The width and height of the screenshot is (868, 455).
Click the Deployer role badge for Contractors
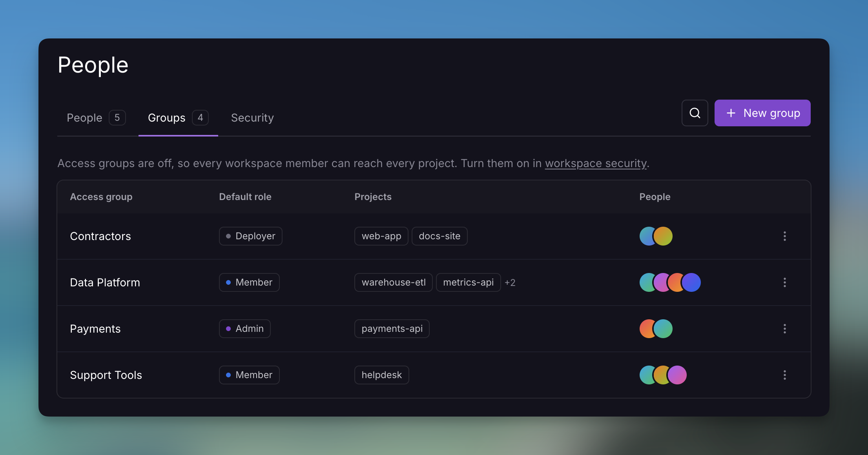pos(251,236)
